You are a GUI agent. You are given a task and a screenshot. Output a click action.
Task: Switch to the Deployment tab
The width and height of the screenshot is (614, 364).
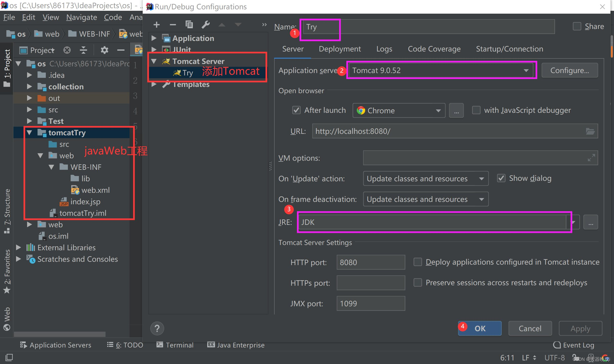(340, 49)
